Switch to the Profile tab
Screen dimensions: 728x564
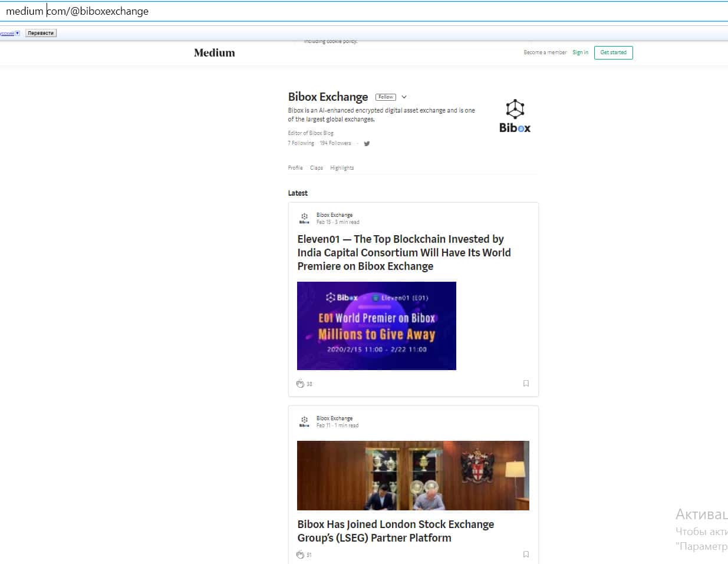[x=295, y=168]
